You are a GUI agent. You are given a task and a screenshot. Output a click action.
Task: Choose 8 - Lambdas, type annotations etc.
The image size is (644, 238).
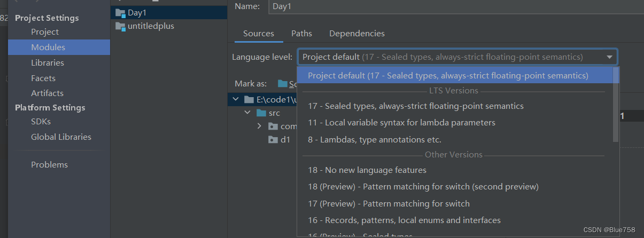click(374, 140)
